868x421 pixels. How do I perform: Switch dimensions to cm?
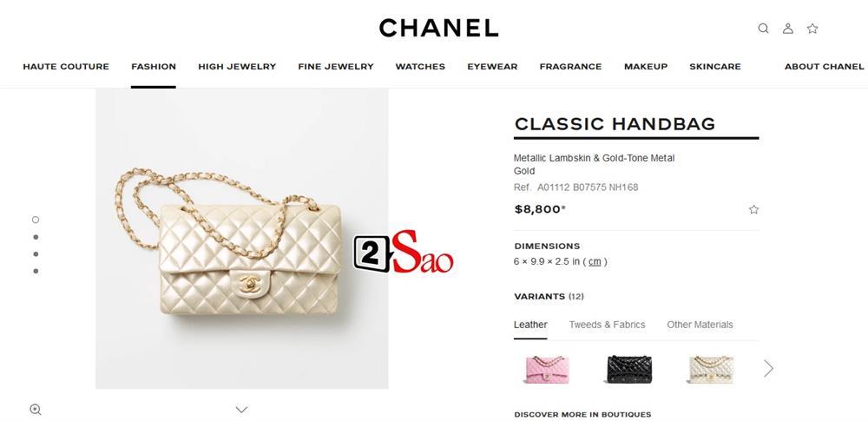595,261
